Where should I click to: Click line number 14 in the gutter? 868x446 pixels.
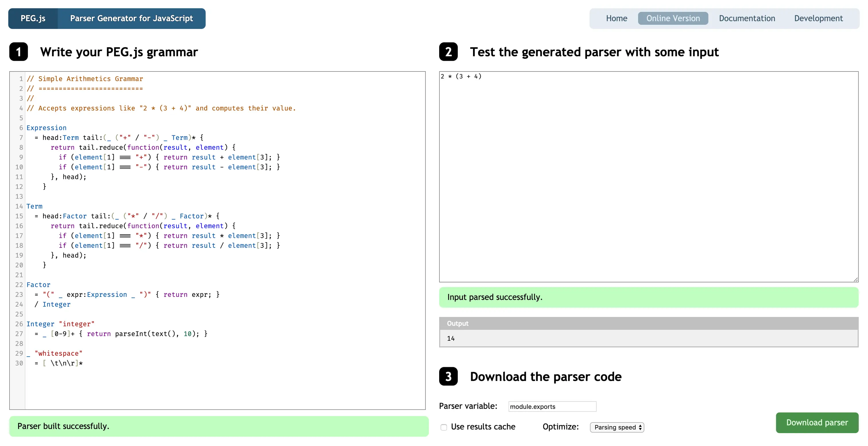pyautogui.click(x=19, y=206)
